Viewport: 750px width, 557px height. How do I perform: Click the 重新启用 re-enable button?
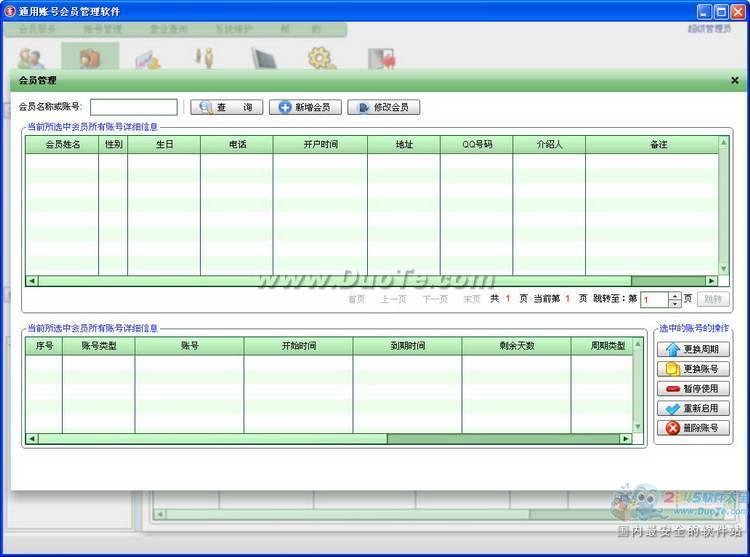point(694,408)
